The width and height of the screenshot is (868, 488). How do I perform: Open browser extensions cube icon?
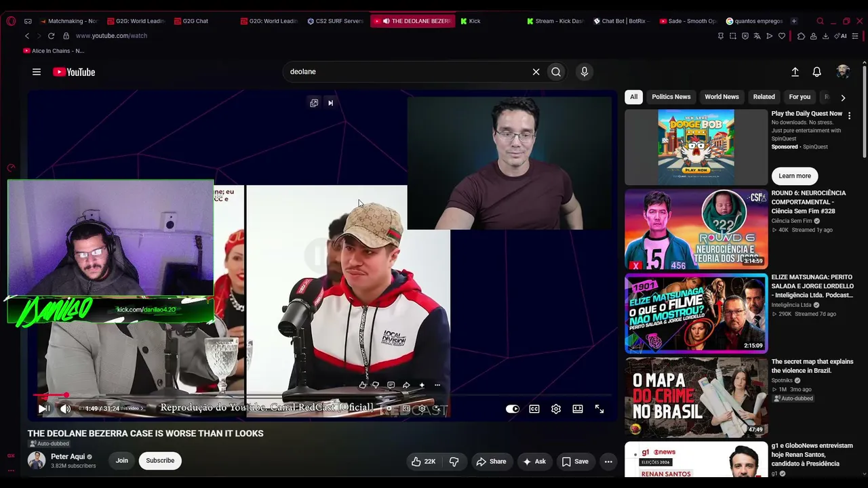pyautogui.click(x=801, y=36)
